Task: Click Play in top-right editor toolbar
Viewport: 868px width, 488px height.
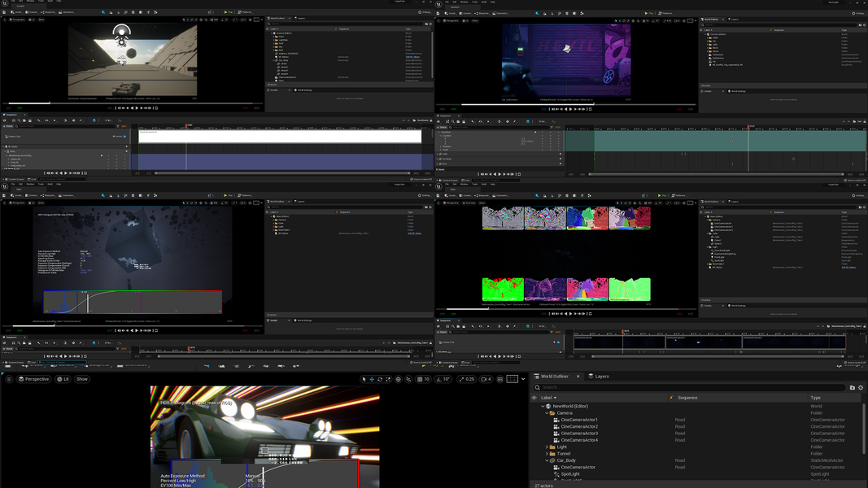Action: [x=648, y=13]
